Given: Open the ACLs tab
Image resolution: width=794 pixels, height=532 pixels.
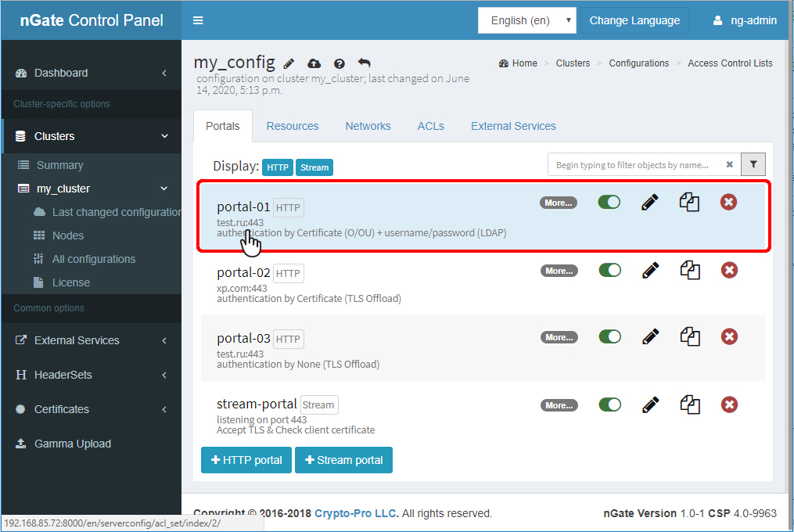Looking at the screenshot, I should coord(430,126).
